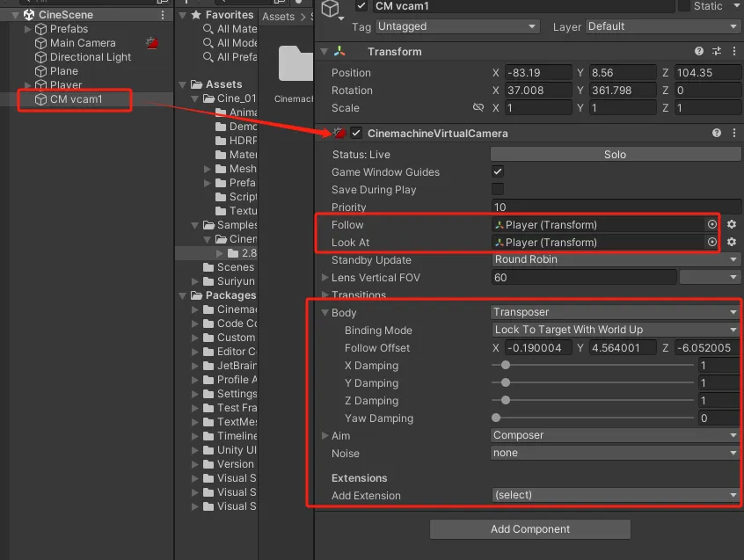Open the Look At field gear settings
The height and width of the screenshot is (560, 744).
pos(732,242)
